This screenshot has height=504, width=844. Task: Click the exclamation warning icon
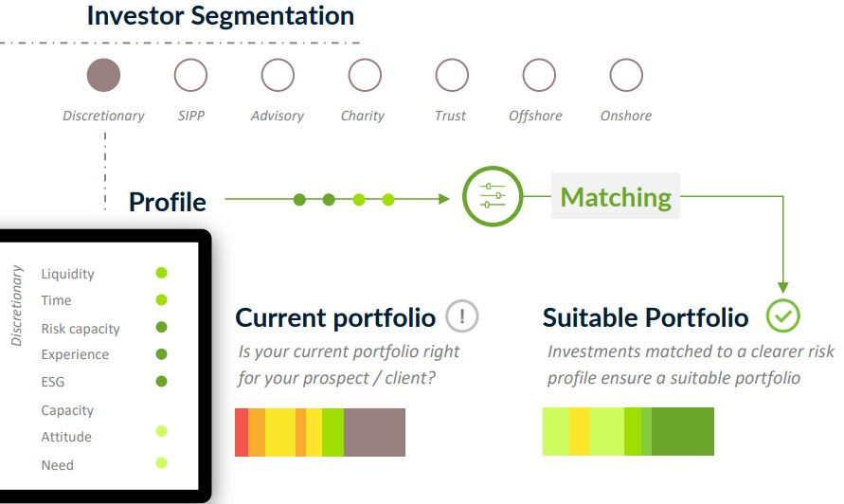click(462, 315)
